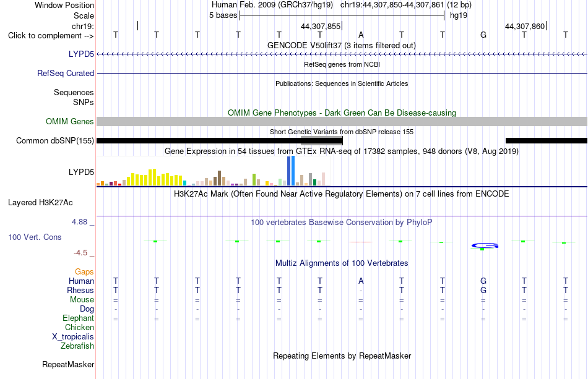
Task: Click the Gaps row label
Action: pos(84,271)
